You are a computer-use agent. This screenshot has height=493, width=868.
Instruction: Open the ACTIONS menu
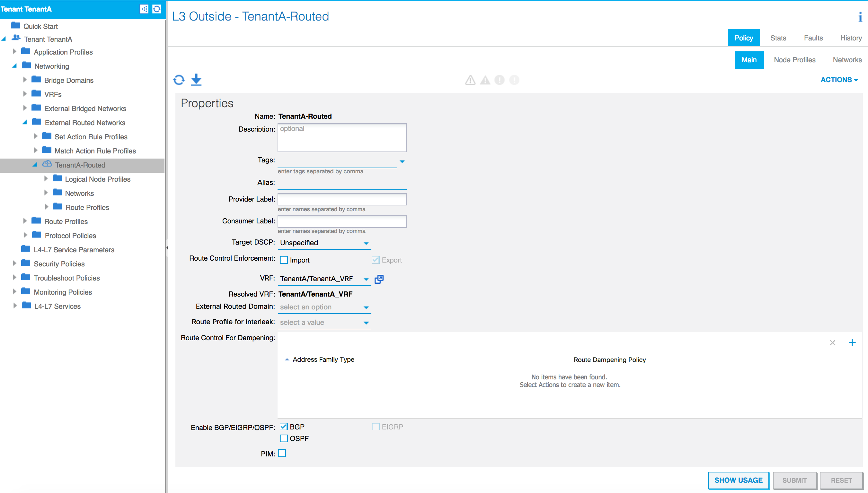point(839,80)
